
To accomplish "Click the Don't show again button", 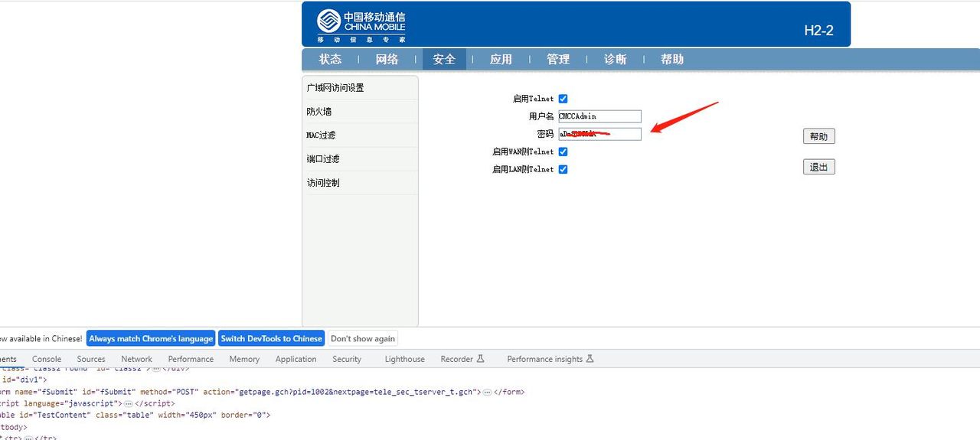I will (363, 338).
